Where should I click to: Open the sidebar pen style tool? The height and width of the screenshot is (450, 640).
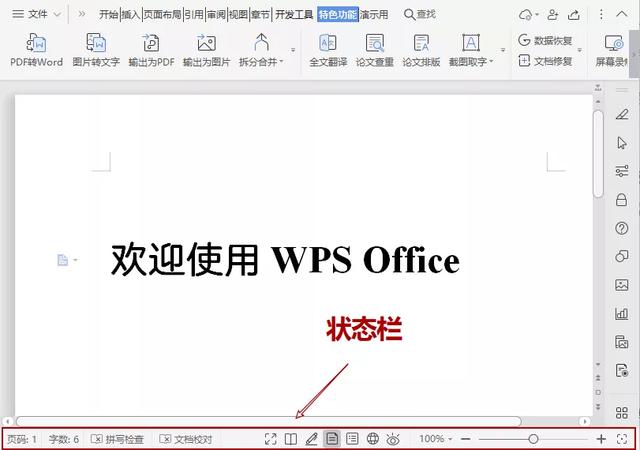(622, 114)
